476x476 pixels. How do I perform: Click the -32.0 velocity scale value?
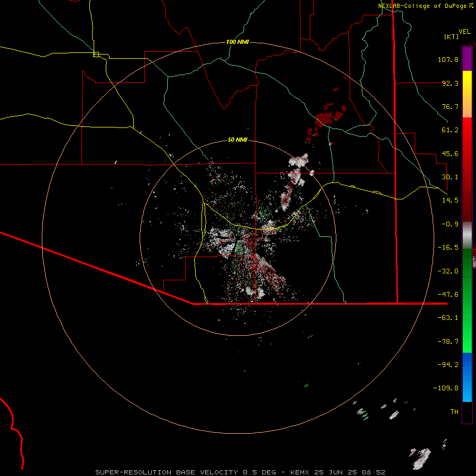point(448,271)
